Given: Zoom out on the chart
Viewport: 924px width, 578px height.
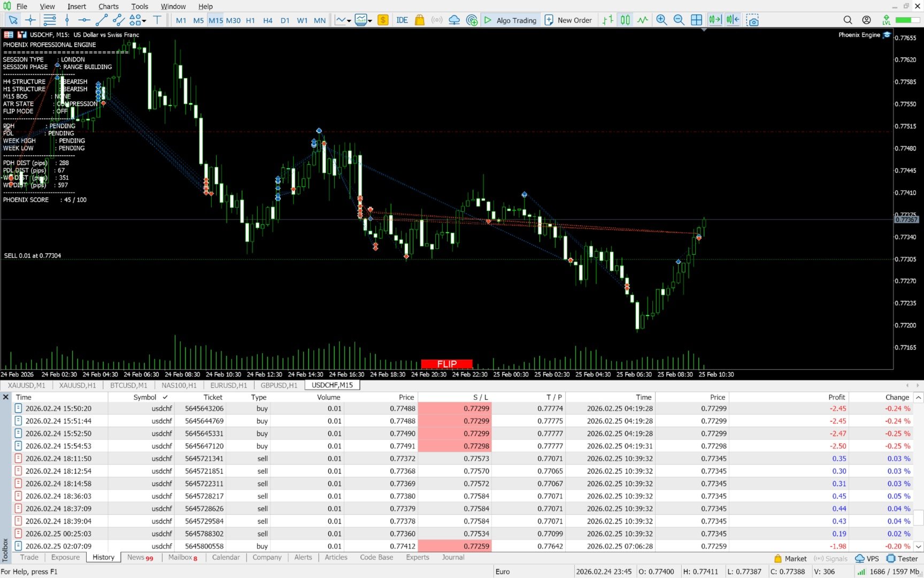Looking at the screenshot, I should point(679,20).
